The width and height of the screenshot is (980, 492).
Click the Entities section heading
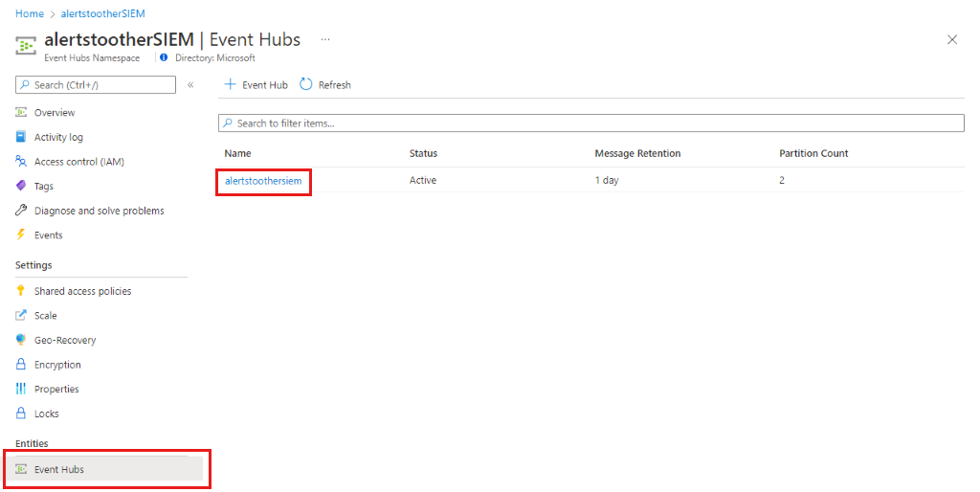(x=32, y=443)
